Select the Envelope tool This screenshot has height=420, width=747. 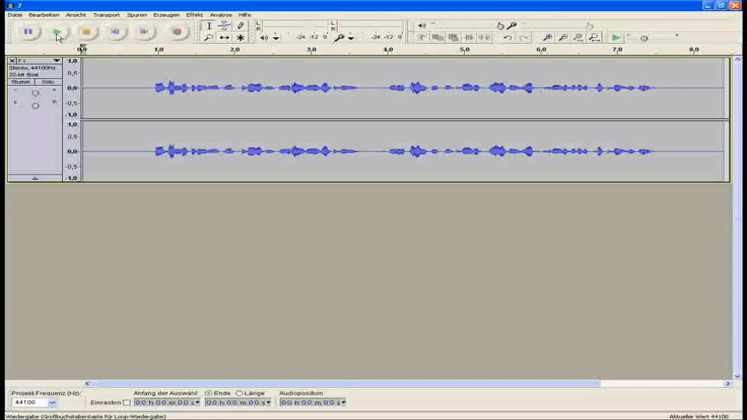pyautogui.click(x=224, y=26)
